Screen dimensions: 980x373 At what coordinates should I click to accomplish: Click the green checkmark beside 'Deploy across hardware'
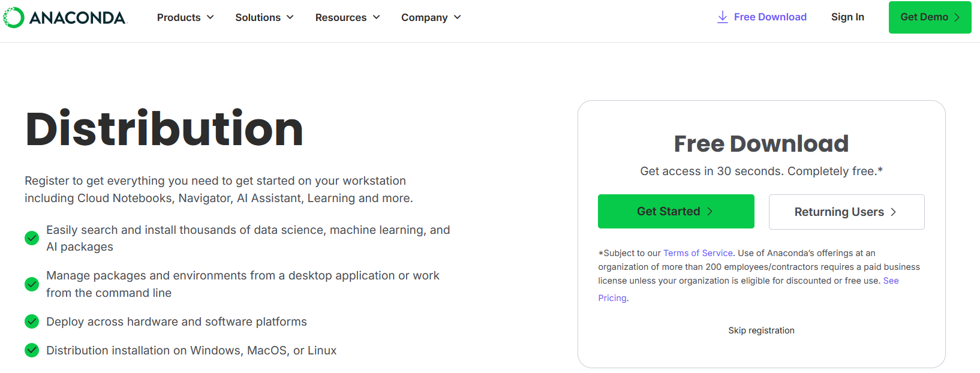[32, 321]
